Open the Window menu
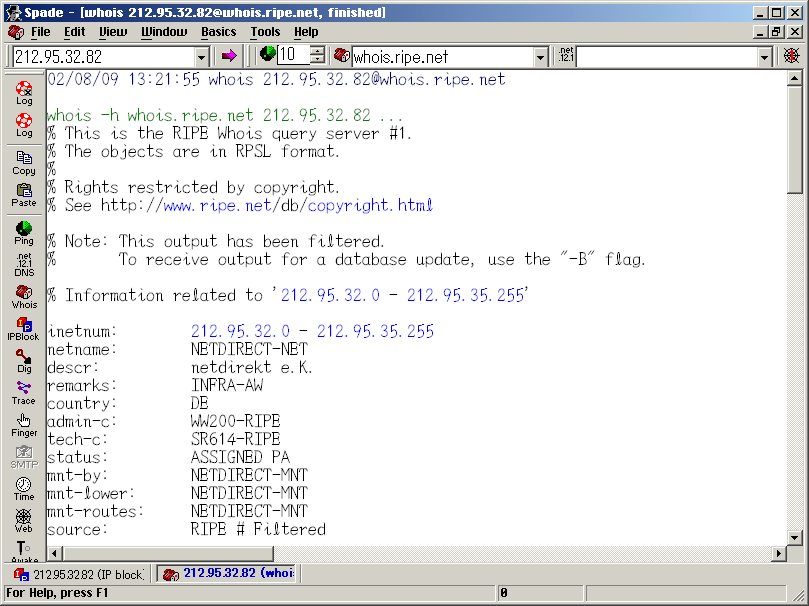Screen dimensions: 809x606 (164, 32)
